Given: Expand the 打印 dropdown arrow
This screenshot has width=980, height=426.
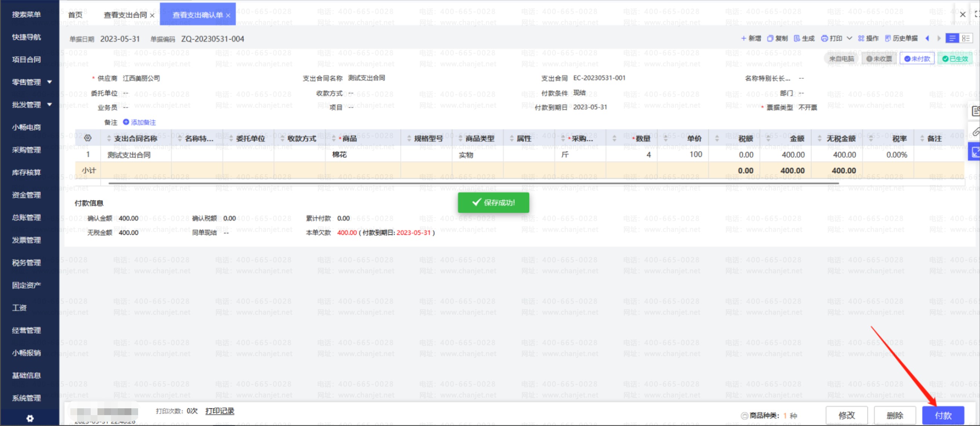Looking at the screenshot, I should click(849, 38).
